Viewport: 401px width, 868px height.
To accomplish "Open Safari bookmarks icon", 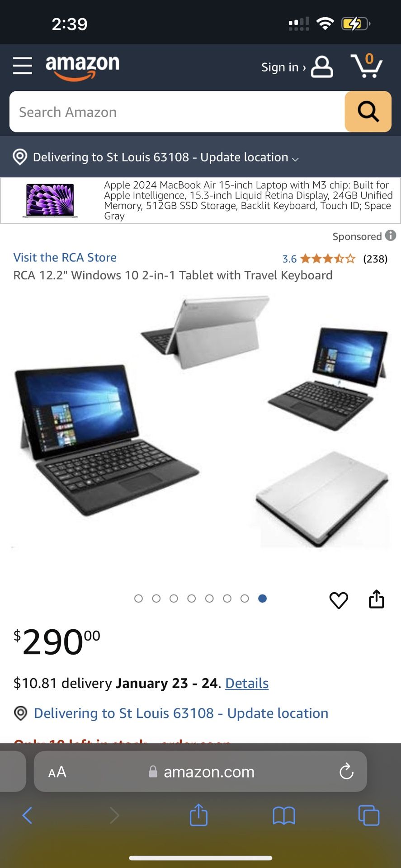I will 284,816.
